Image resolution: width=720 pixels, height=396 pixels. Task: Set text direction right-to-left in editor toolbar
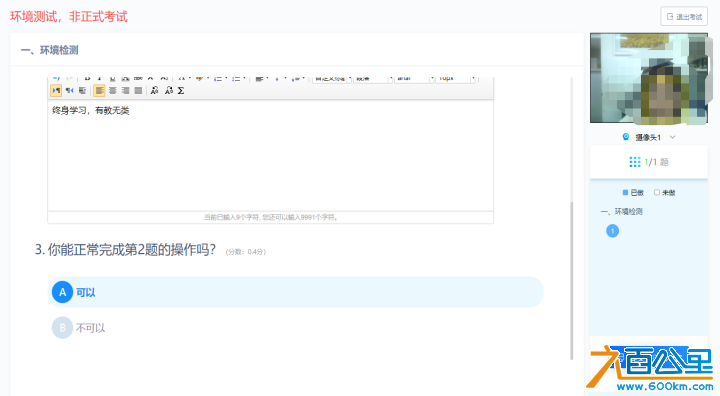69,91
